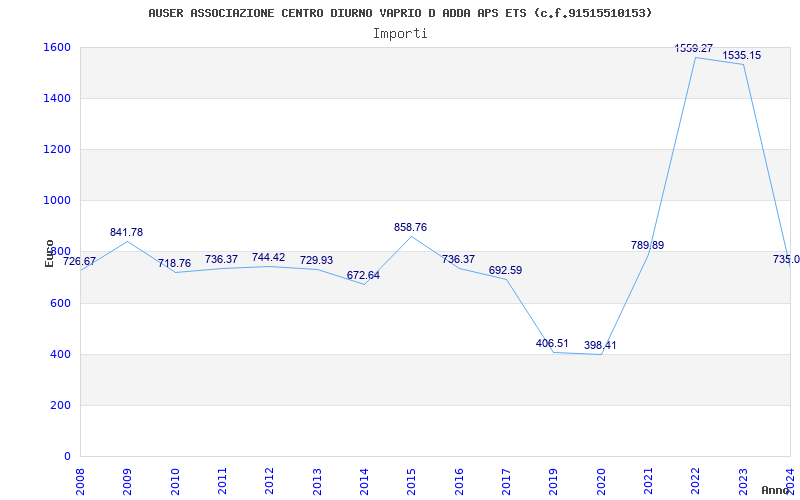Viewport: 800px width, 500px height.
Task: Click the 406.51 data label
Action: coord(552,343)
